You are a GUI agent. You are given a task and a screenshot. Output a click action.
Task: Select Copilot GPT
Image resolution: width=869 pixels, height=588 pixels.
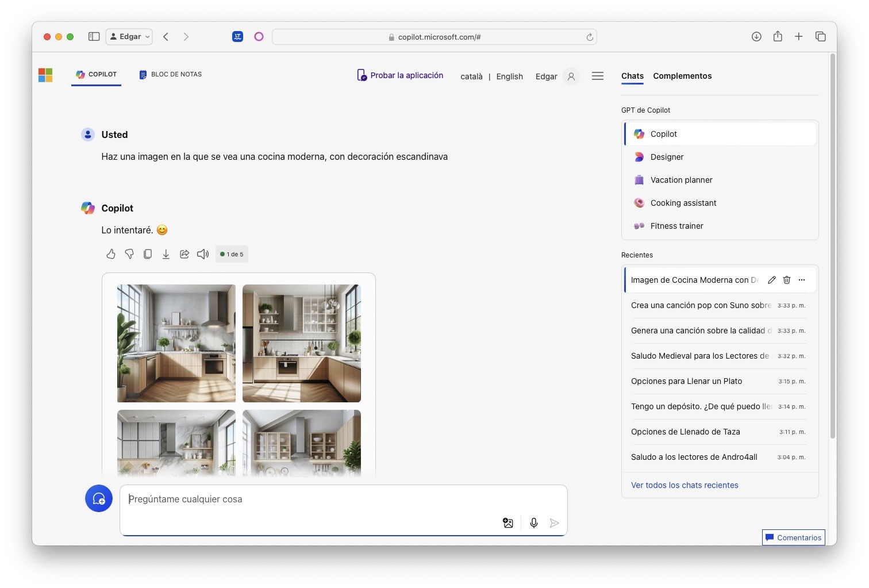pos(720,134)
